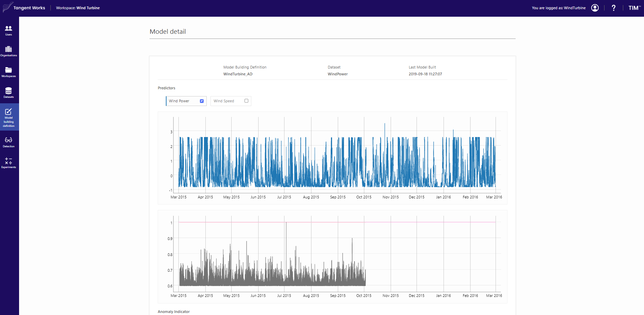
Task: Open the help question mark icon
Action: [x=614, y=8]
